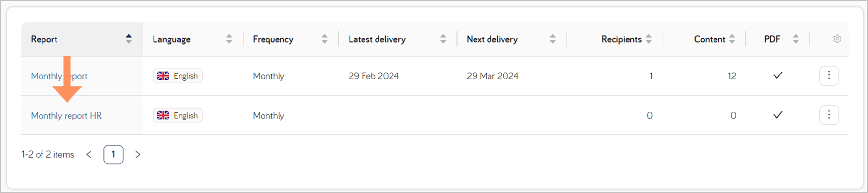Sort by Latest delivery column arrows

point(443,39)
